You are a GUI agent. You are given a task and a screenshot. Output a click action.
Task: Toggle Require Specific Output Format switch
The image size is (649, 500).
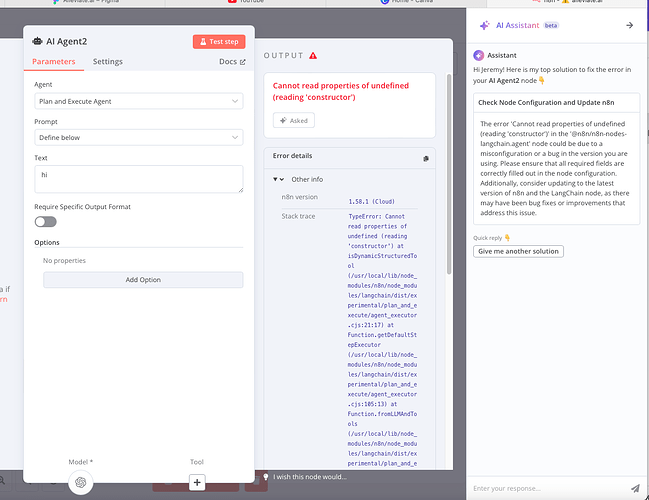[x=46, y=222]
